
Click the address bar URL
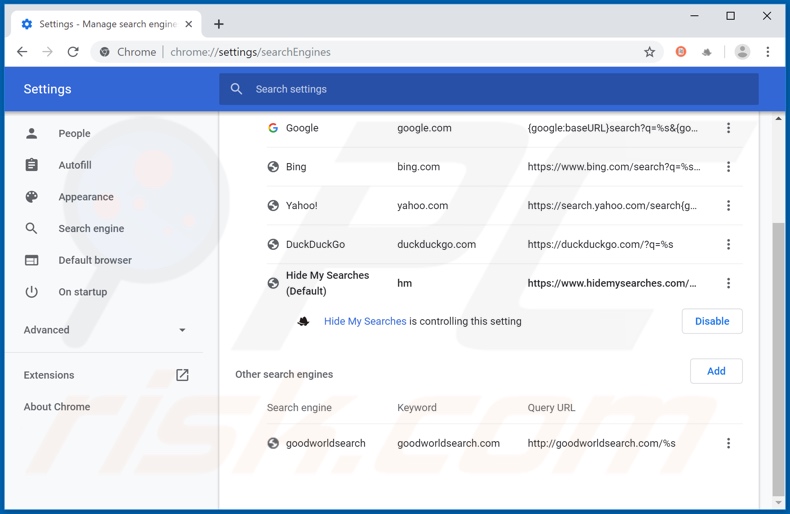(250, 52)
